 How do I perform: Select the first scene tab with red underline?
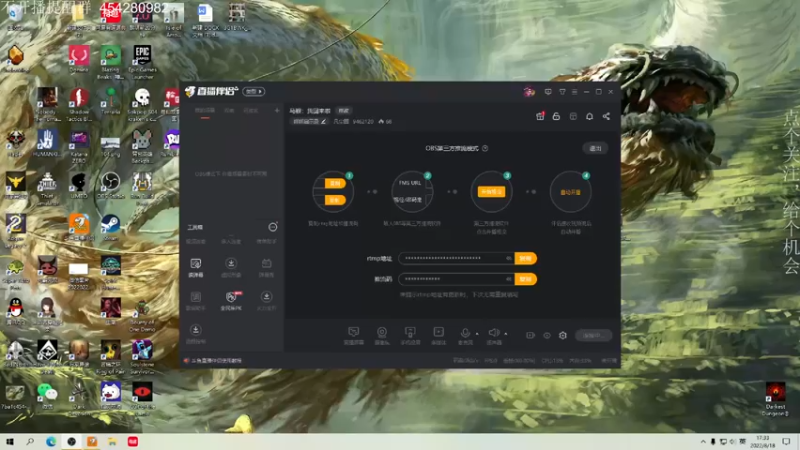pos(205,111)
